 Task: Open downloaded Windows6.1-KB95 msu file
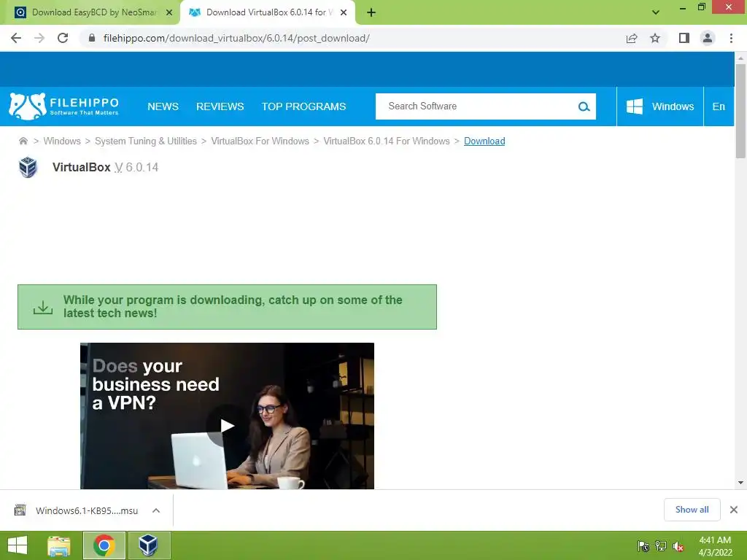pyautogui.click(x=87, y=510)
